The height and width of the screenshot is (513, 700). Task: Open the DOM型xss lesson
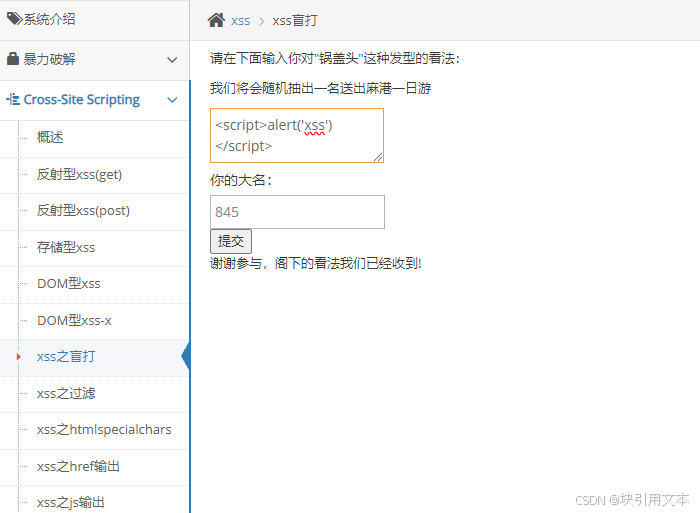pyautogui.click(x=69, y=284)
